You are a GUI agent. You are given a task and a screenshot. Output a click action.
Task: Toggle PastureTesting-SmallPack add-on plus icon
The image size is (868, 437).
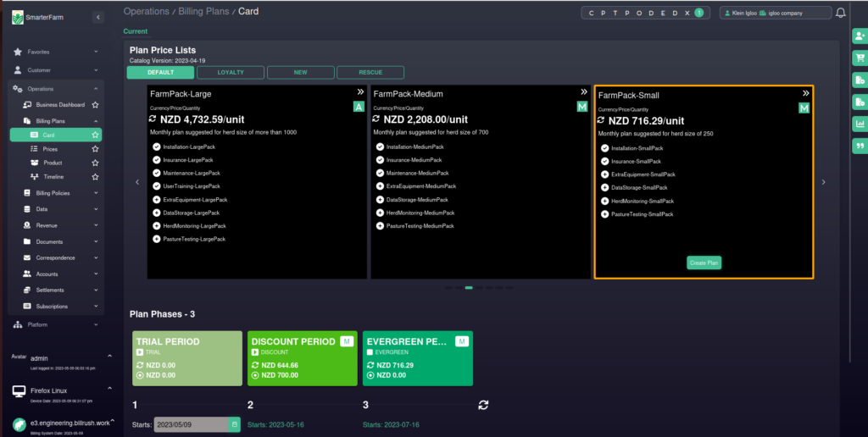point(605,214)
